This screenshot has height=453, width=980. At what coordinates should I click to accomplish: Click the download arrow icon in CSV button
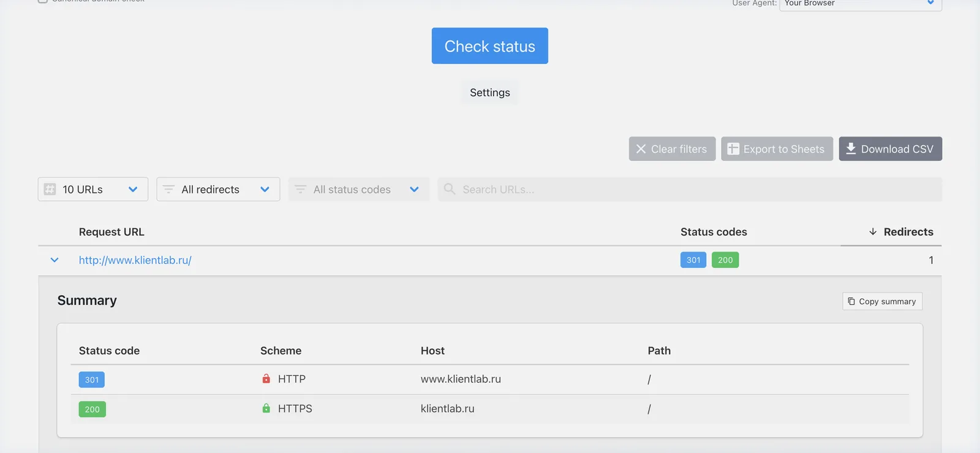click(851, 148)
